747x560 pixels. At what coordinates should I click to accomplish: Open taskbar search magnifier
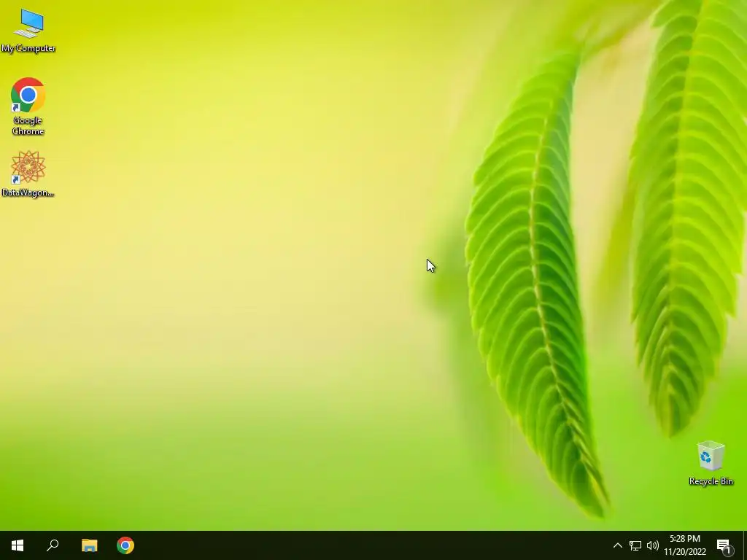tap(53, 545)
